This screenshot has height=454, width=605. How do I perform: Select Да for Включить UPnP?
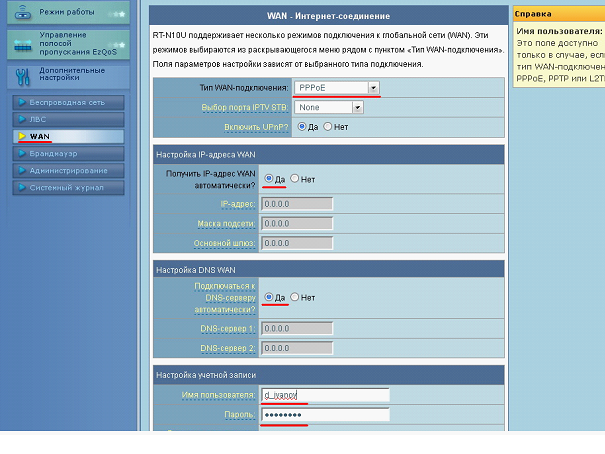302,127
